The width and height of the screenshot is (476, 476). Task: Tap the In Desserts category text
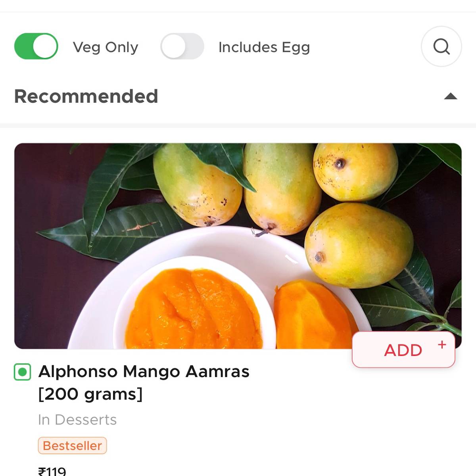77,420
